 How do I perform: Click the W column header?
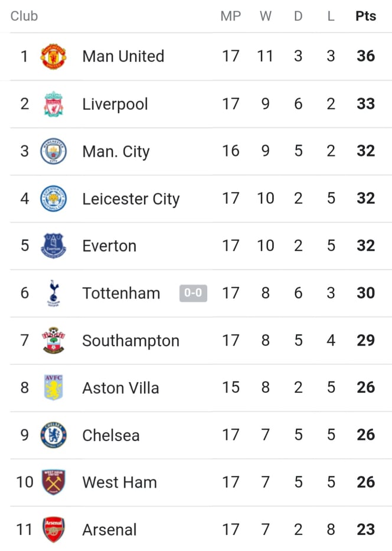[x=266, y=16]
